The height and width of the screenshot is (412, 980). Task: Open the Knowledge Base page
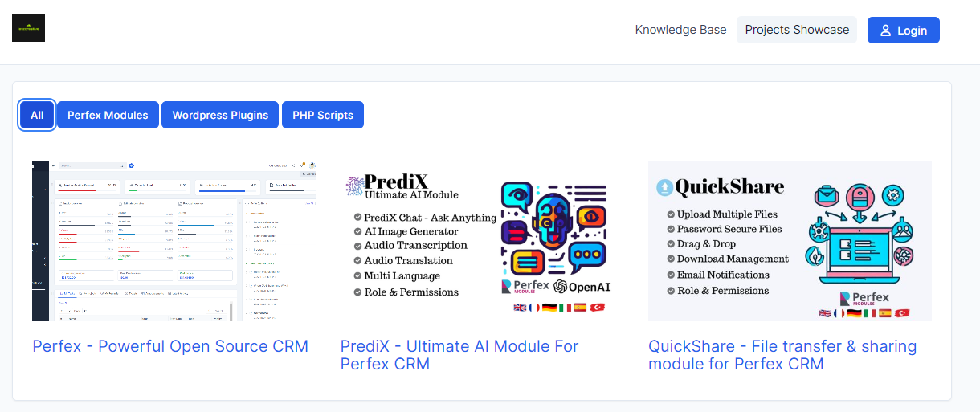point(680,30)
